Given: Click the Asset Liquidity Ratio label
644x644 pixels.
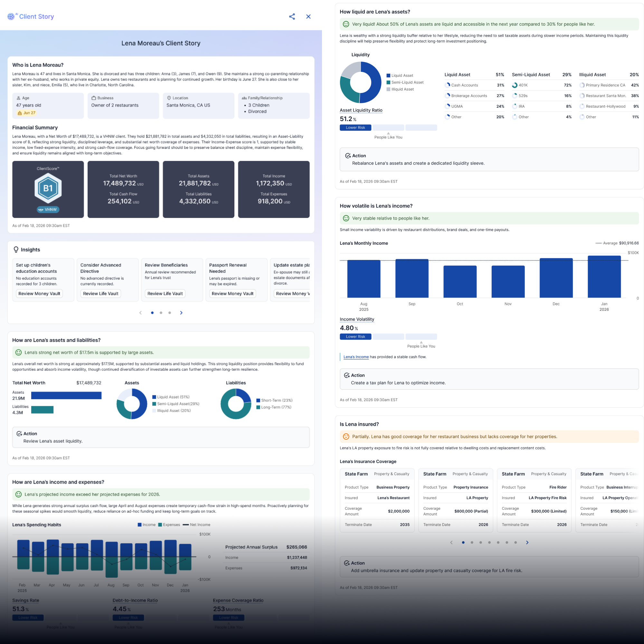Looking at the screenshot, I should click(x=361, y=110).
